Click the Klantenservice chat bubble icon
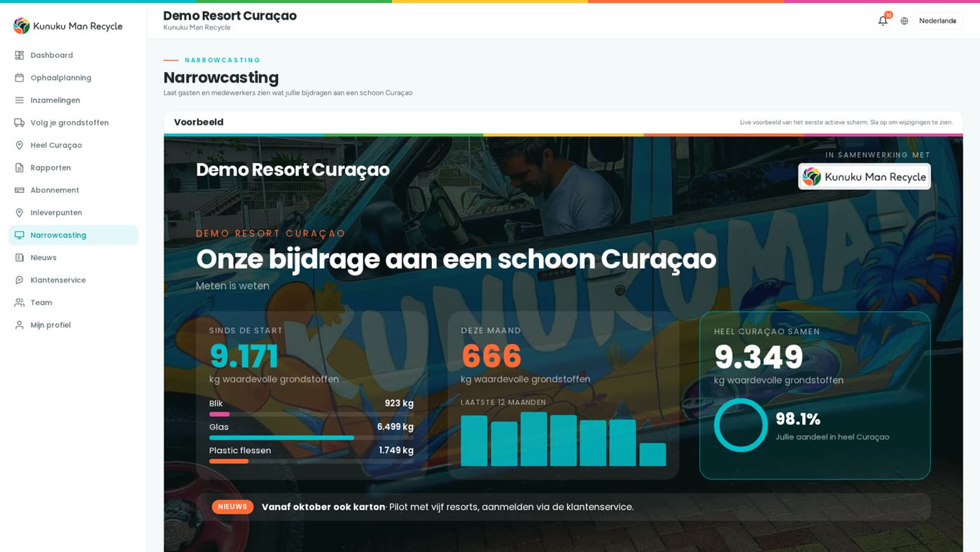 (20, 280)
